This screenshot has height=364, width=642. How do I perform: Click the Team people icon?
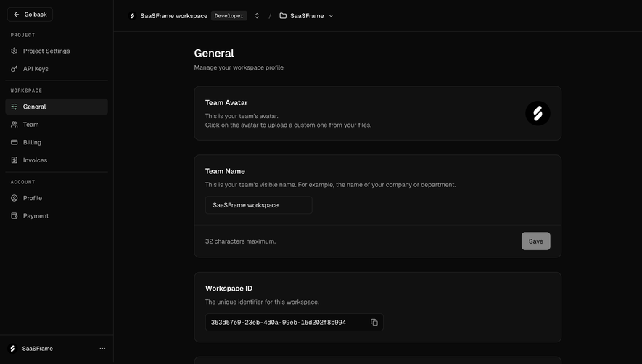[15, 125]
